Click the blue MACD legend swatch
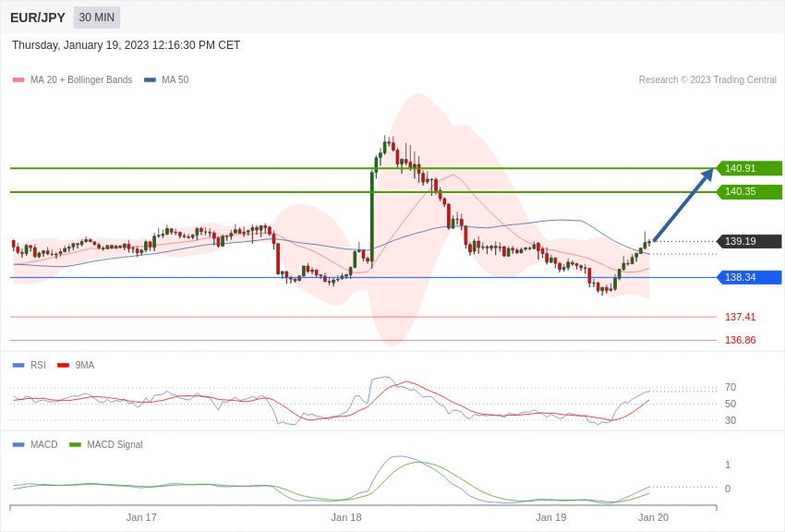This screenshot has height=532, width=785. click(x=18, y=444)
